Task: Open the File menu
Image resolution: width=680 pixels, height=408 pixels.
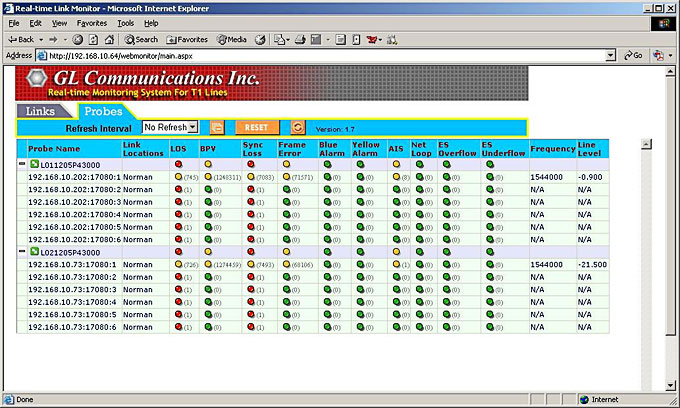Action: 14,23
